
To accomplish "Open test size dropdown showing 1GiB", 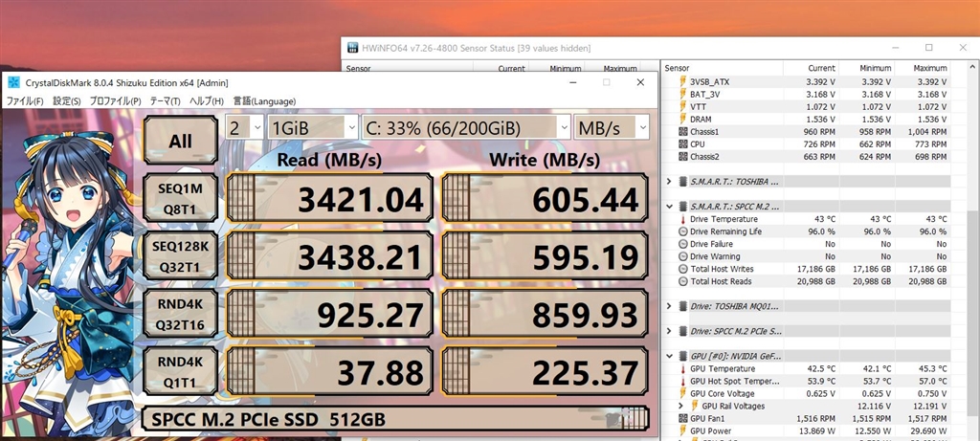I will 313,128.
